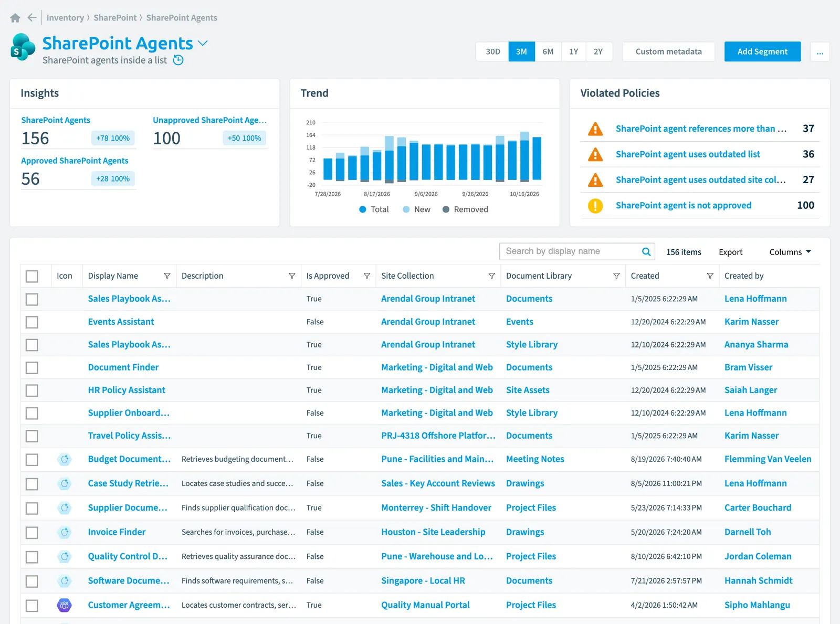Screen dimensions: 840x624
Task: Select the 1Y time range
Action: [x=573, y=51]
